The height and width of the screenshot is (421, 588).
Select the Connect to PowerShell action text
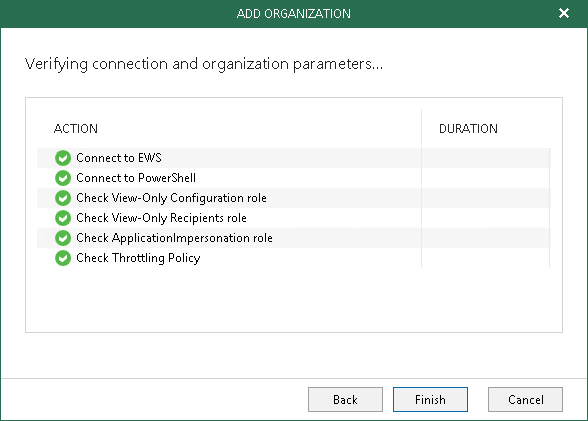pos(136,178)
